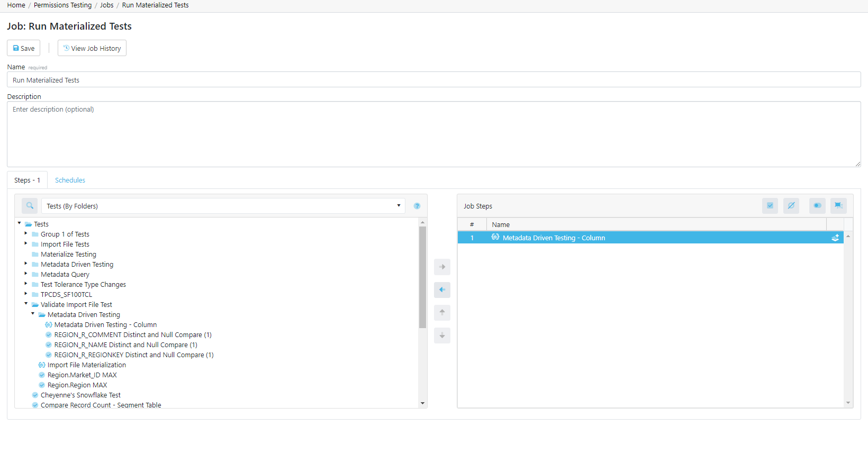868x453 pixels.
Task: Select Cheyenne's Snowflake Test
Action: [80, 395]
